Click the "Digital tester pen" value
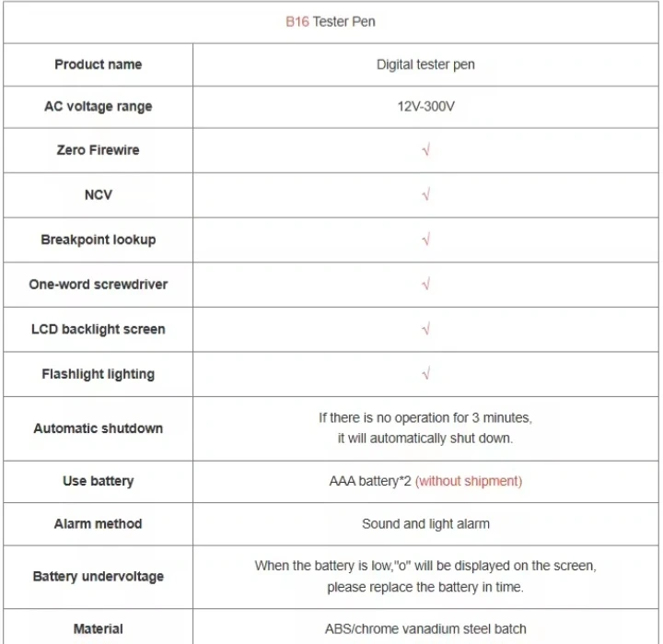 425,65
